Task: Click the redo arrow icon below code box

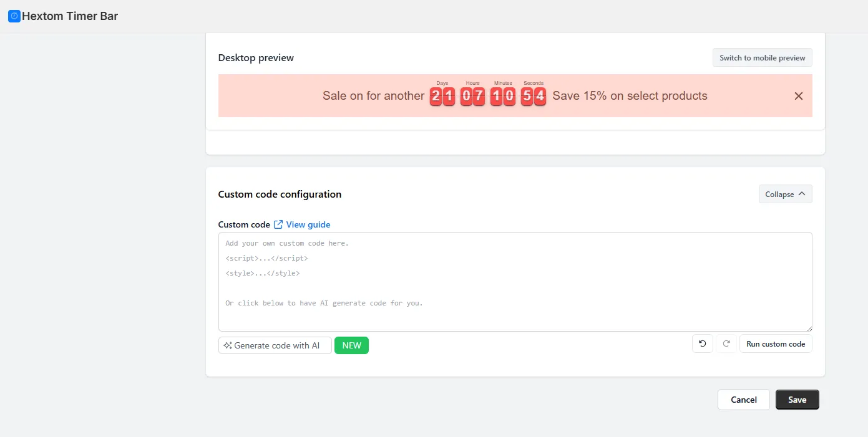Action: tap(726, 343)
